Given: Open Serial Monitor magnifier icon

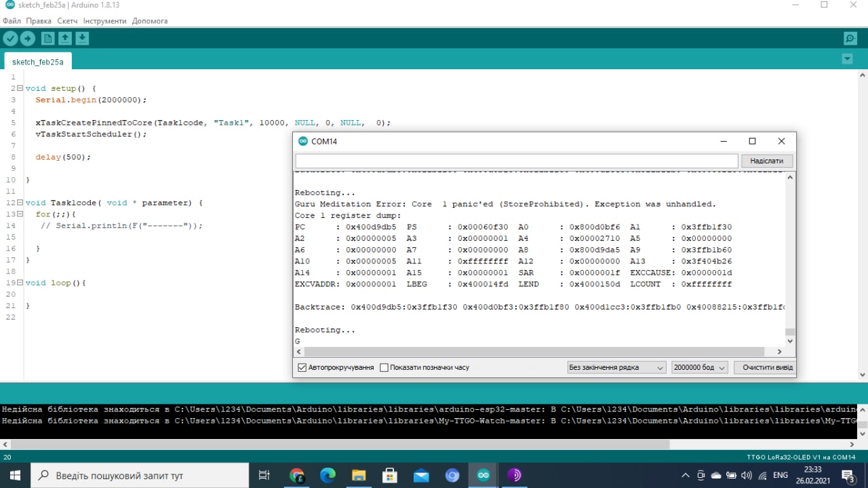Looking at the screenshot, I should pos(850,39).
